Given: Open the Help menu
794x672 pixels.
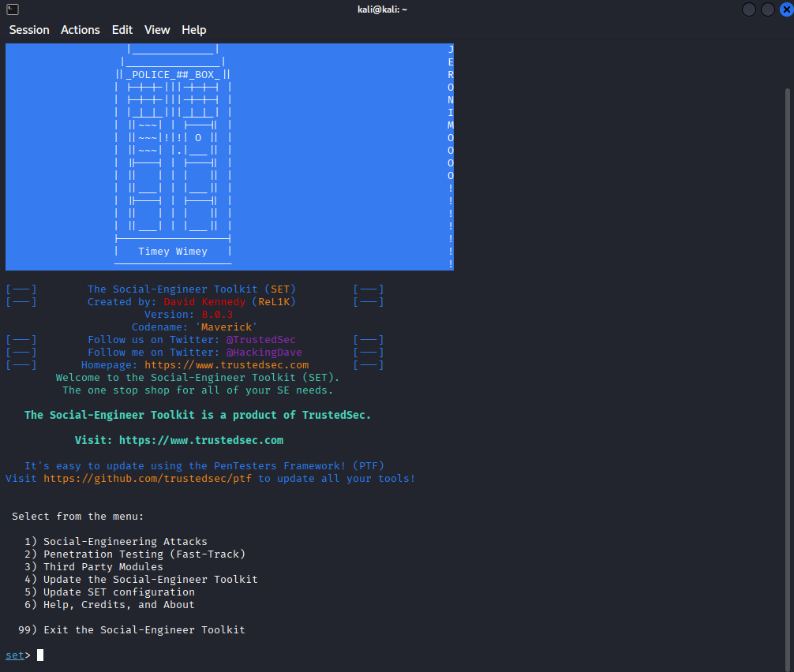Looking at the screenshot, I should pyautogui.click(x=194, y=30).
